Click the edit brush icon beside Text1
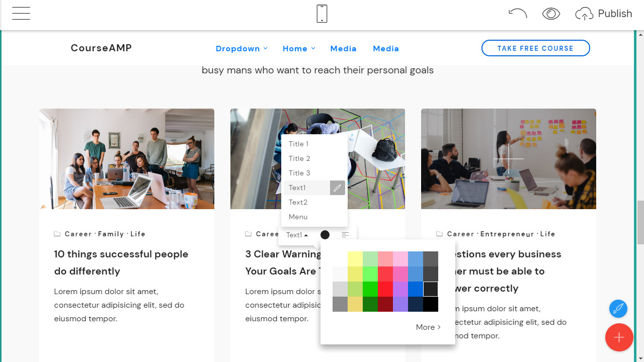The height and width of the screenshot is (362, 644). [x=338, y=188]
